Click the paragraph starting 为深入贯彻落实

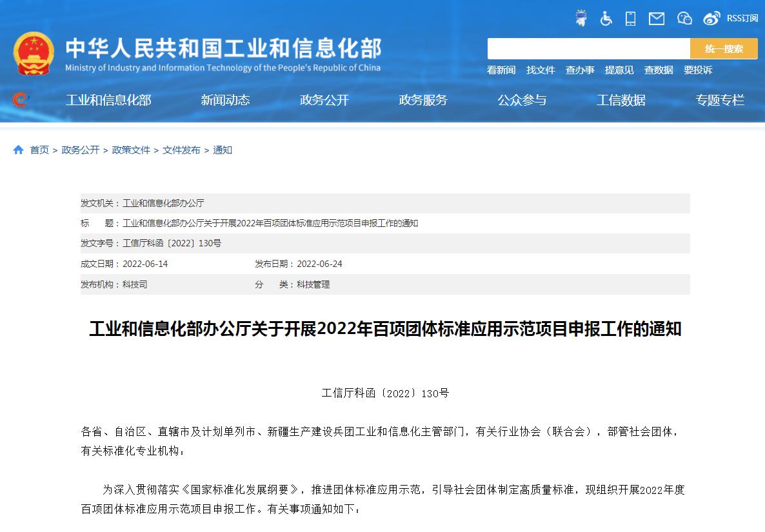[x=383, y=499]
